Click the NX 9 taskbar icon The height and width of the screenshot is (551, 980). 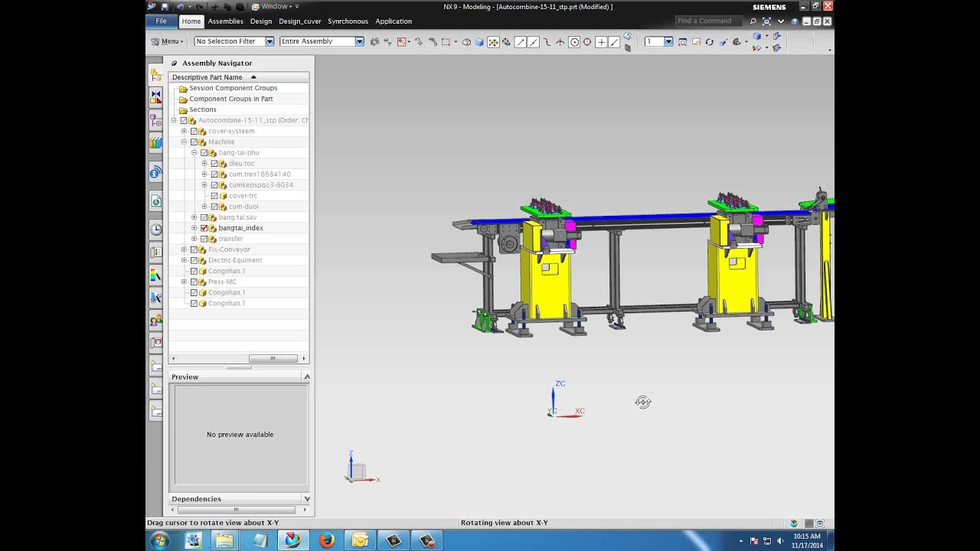(292, 541)
